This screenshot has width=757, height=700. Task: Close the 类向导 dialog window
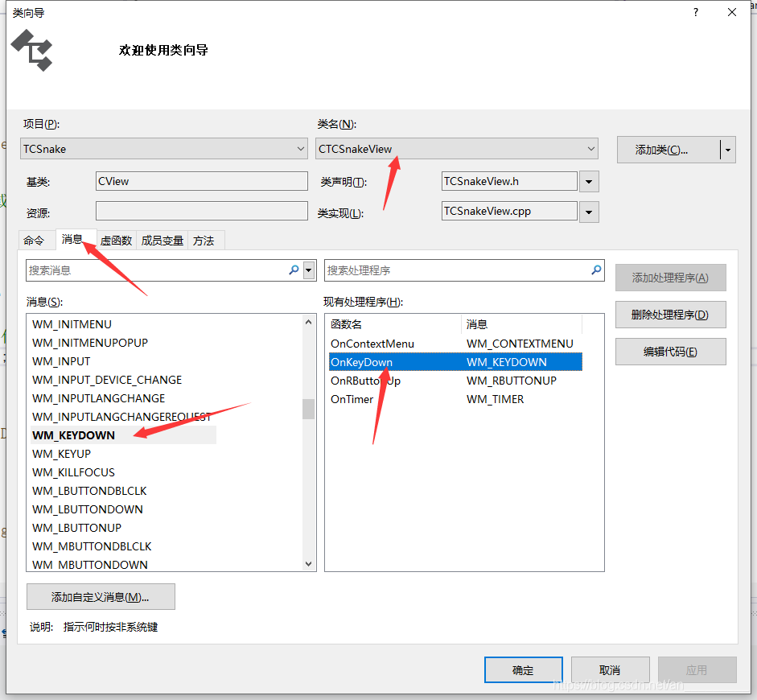pos(732,13)
